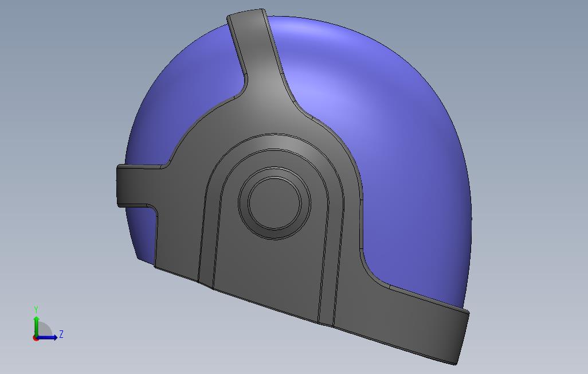The height and width of the screenshot is (374, 588).
Task: Select the circular ear cap disc
Action: coord(275,202)
